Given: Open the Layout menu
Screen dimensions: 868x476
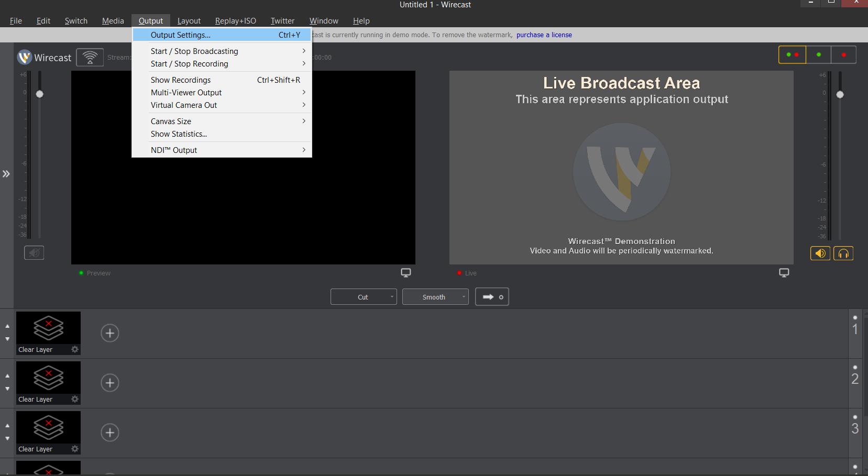Looking at the screenshot, I should tap(189, 21).
